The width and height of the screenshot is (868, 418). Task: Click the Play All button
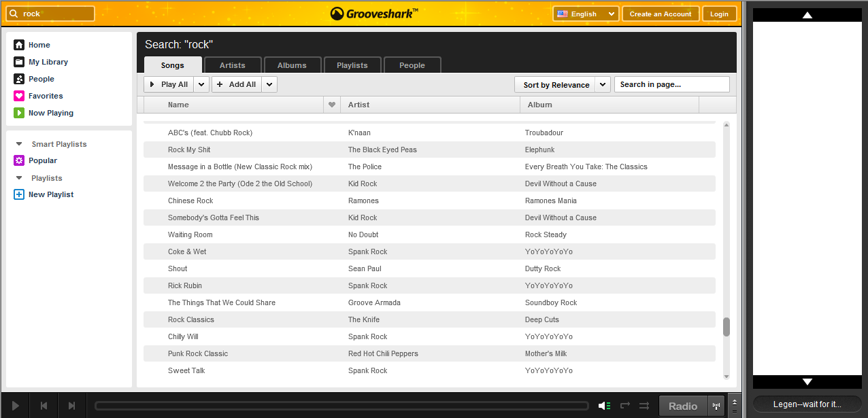tap(169, 84)
